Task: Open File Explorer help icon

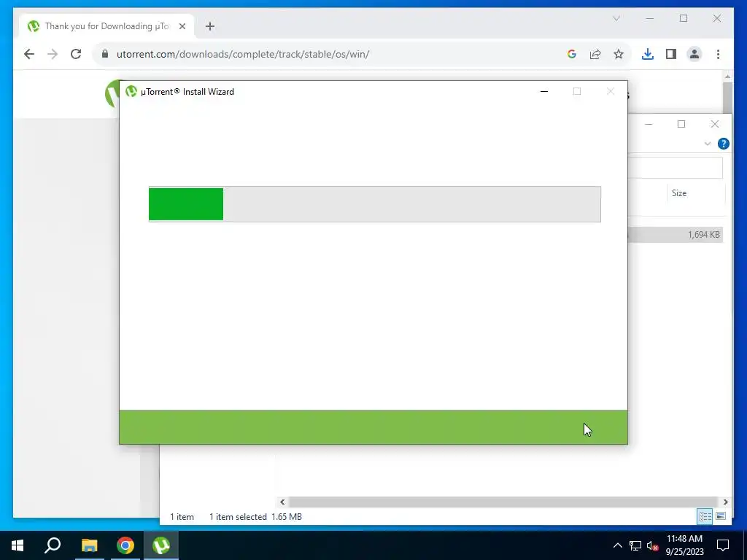Action: click(x=723, y=144)
